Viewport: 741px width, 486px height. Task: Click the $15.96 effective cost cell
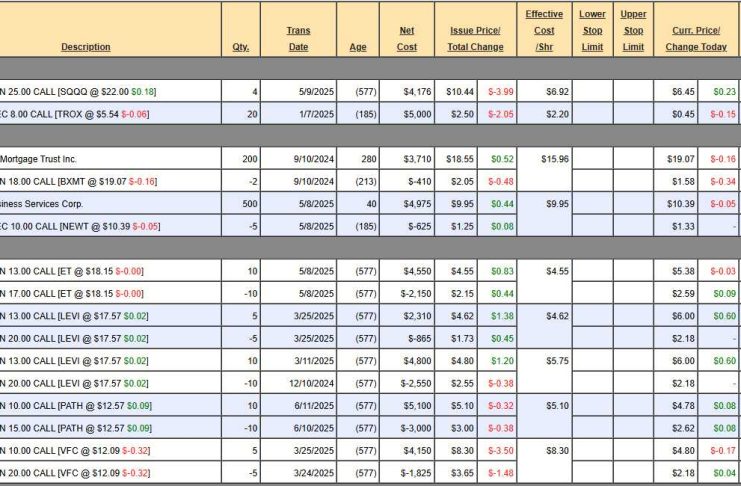(544, 159)
